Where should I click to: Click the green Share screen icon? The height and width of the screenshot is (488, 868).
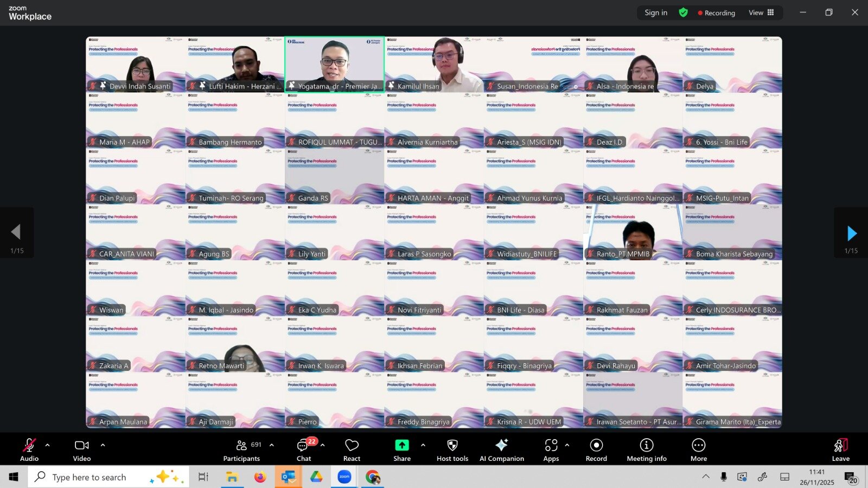point(401,445)
